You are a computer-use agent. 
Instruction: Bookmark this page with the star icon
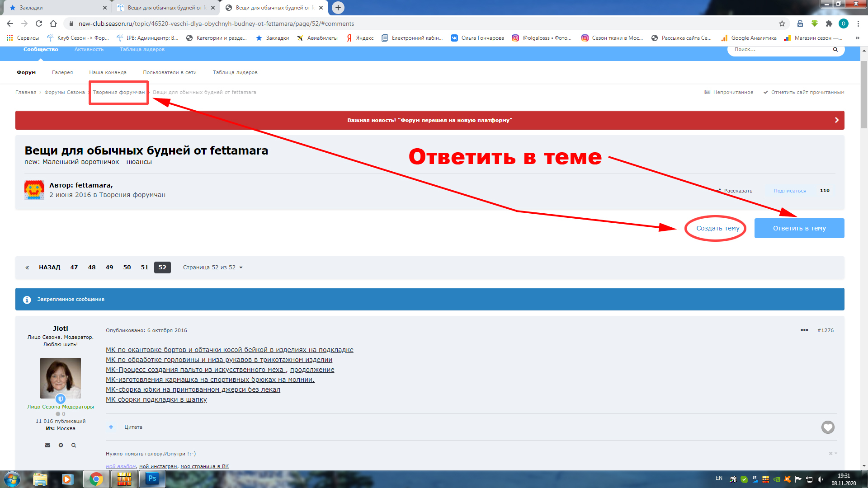click(782, 23)
